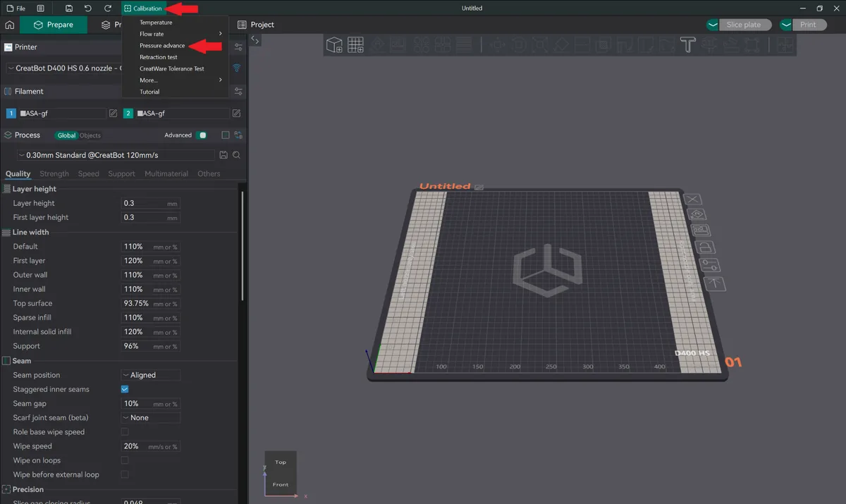Image resolution: width=846 pixels, height=504 pixels.
Task: Click the save project icon in title bar
Action: [x=69, y=8]
